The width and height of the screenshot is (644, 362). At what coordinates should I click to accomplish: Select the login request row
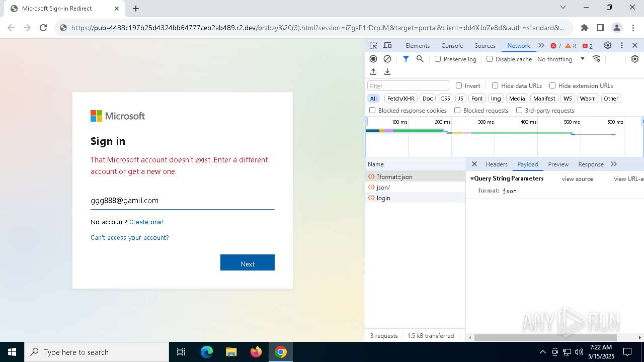(416, 198)
